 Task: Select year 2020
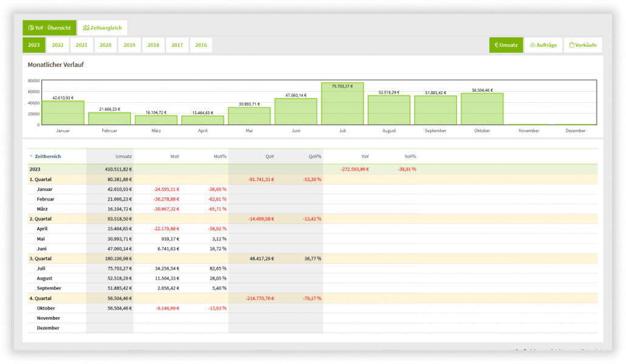pos(106,45)
